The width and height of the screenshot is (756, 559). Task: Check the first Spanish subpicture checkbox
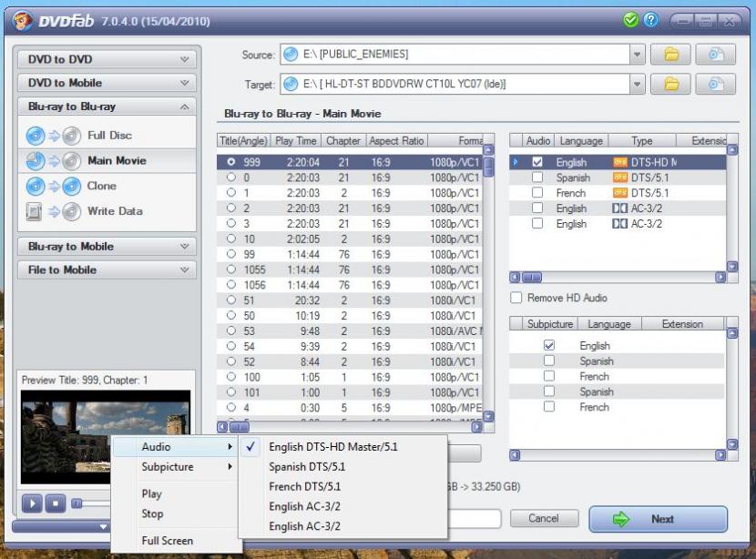548,361
